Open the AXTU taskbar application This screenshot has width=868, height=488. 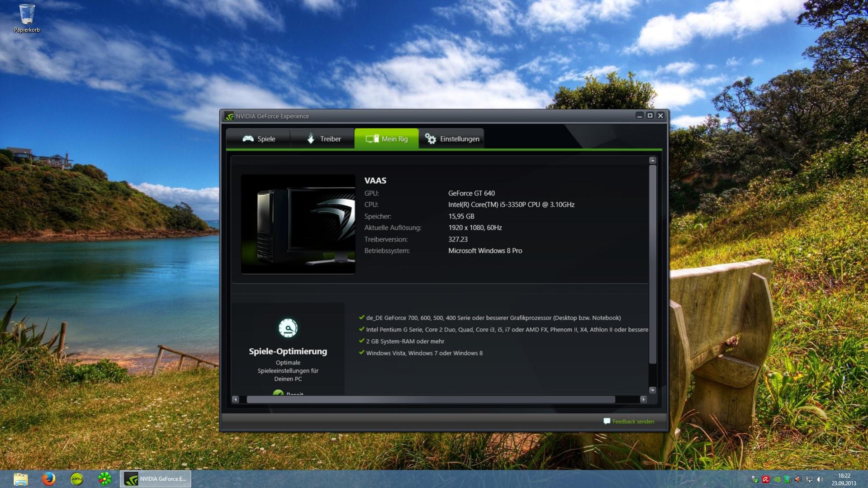coord(77,479)
